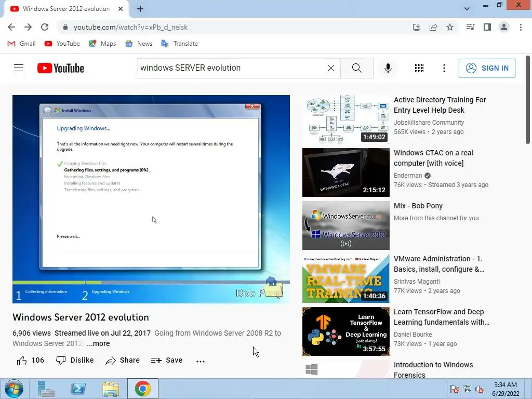The height and width of the screenshot is (399, 532).
Task: Click the YouTube logo to go home
Action: pos(61,68)
